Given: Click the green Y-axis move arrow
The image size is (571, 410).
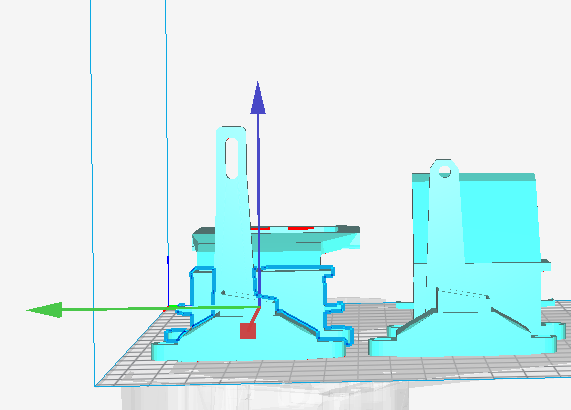Looking at the screenshot, I should click(x=44, y=310).
